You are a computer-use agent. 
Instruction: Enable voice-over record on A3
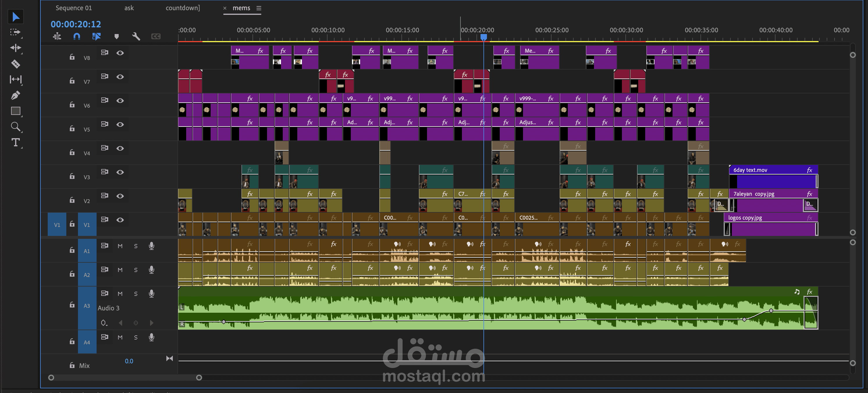point(152,294)
